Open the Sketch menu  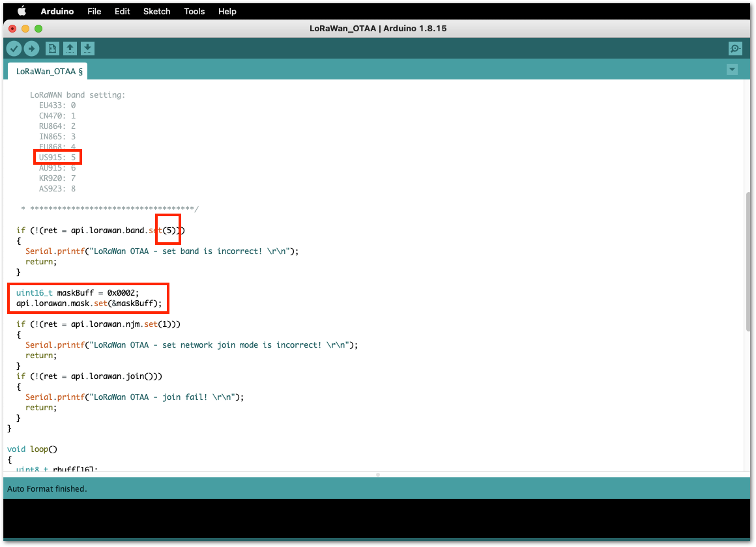(156, 11)
